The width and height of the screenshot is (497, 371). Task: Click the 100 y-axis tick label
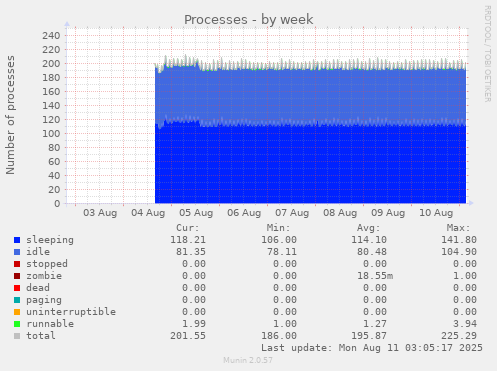tap(51, 134)
